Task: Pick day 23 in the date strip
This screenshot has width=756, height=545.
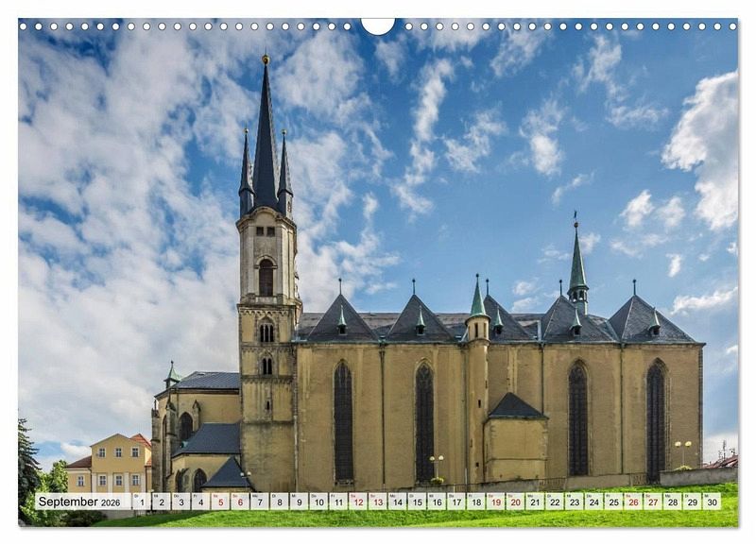Action: (x=574, y=502)
